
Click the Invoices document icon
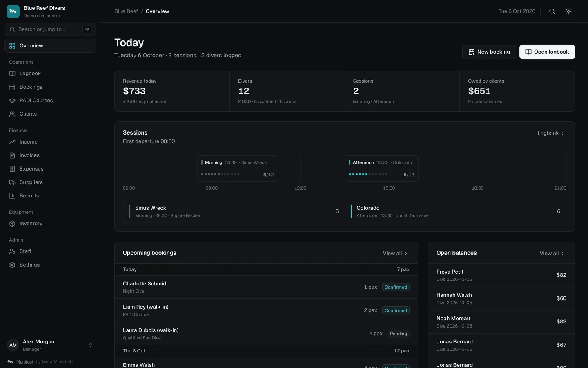(12, 155)
